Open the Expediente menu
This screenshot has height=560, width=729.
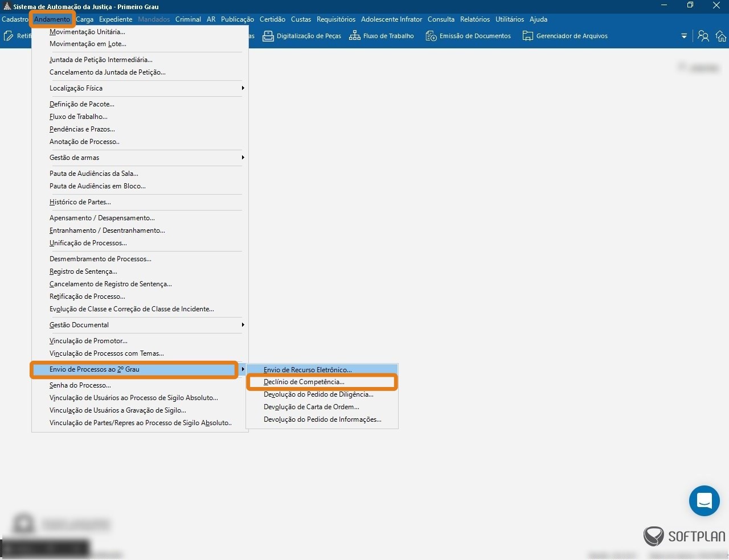pos(116,19)
